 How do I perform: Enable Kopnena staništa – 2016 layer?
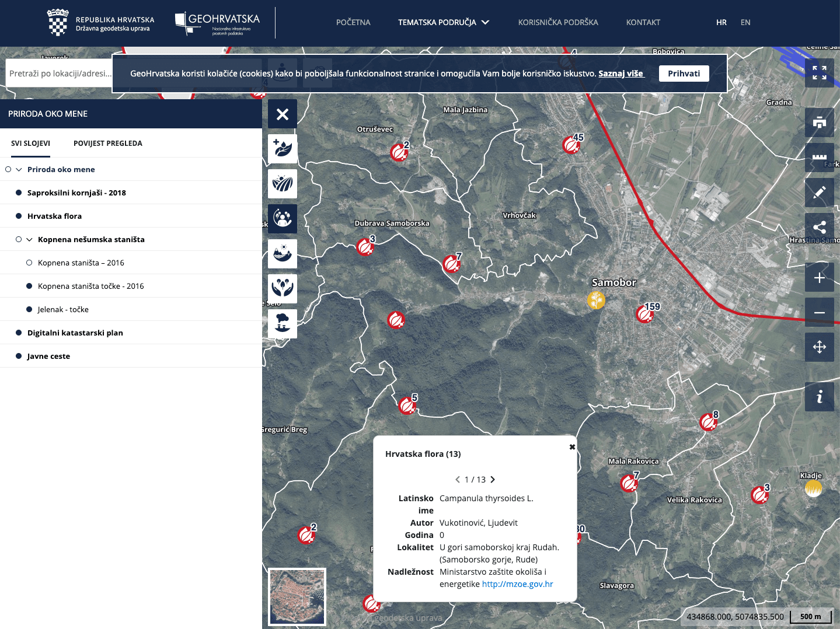pos(29,263)
